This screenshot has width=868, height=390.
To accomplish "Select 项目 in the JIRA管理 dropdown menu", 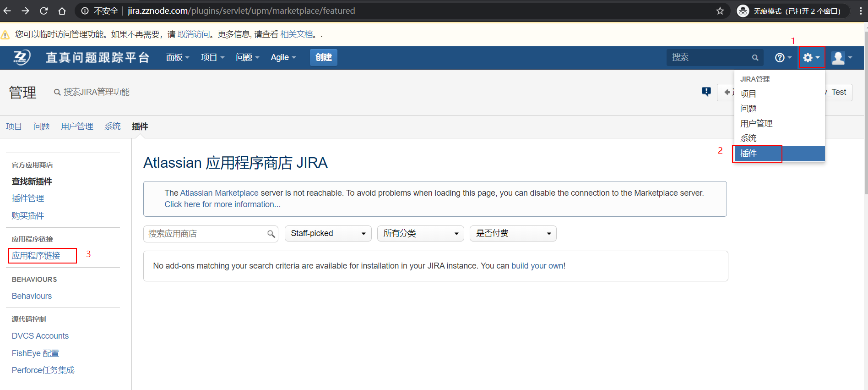I will (780, 94).
